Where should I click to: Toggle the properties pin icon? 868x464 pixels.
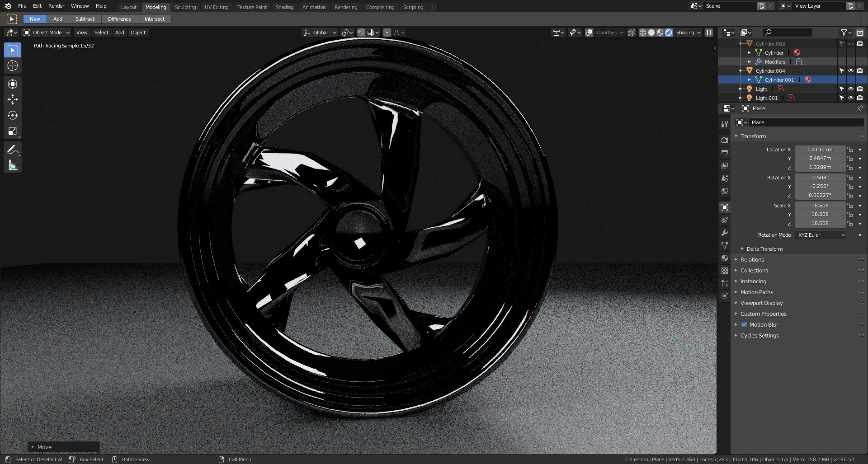(x=859, y=108)
